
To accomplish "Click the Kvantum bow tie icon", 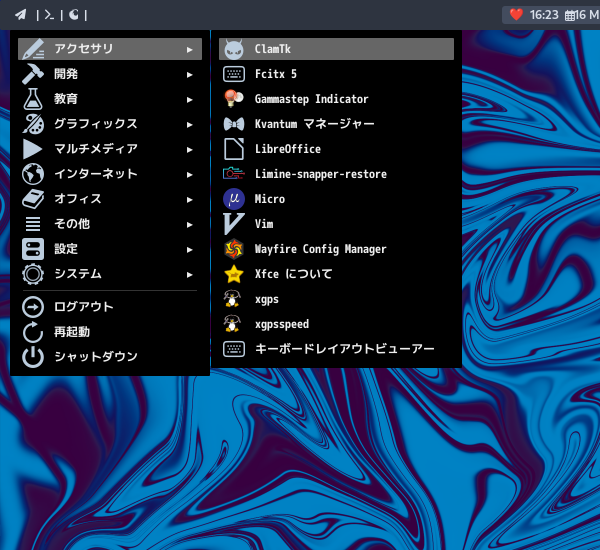I will (x=234, y=124).
